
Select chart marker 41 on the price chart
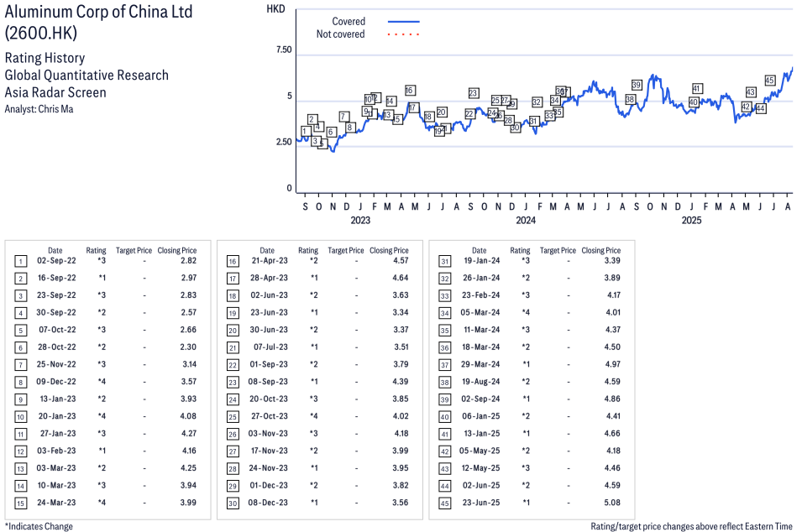(x=697, y=88)
